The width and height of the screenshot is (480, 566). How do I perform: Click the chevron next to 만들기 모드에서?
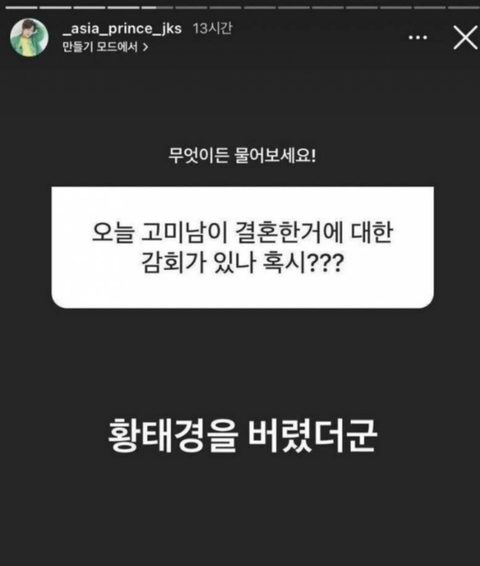pyautogui.click(x=145, y=47)
